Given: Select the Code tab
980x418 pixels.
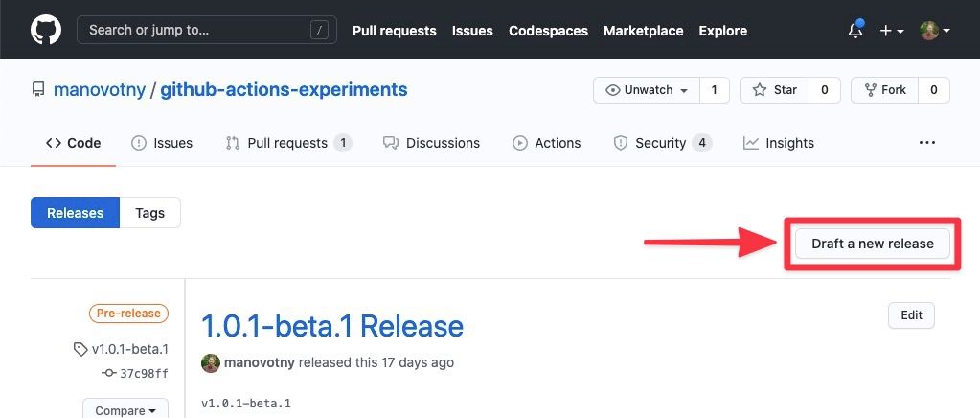Looking at the screenshot, I should coord(73,143).
